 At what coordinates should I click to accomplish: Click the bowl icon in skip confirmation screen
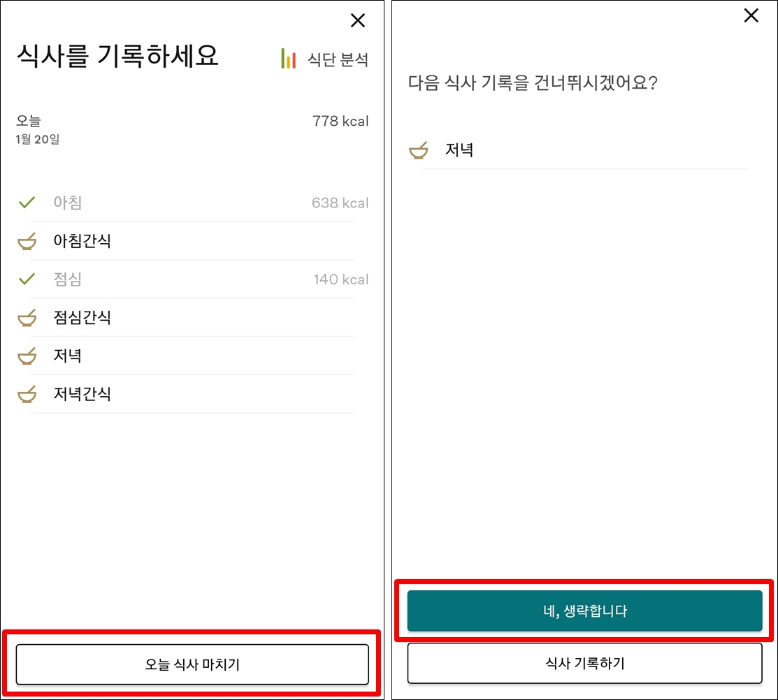point(419,150)
